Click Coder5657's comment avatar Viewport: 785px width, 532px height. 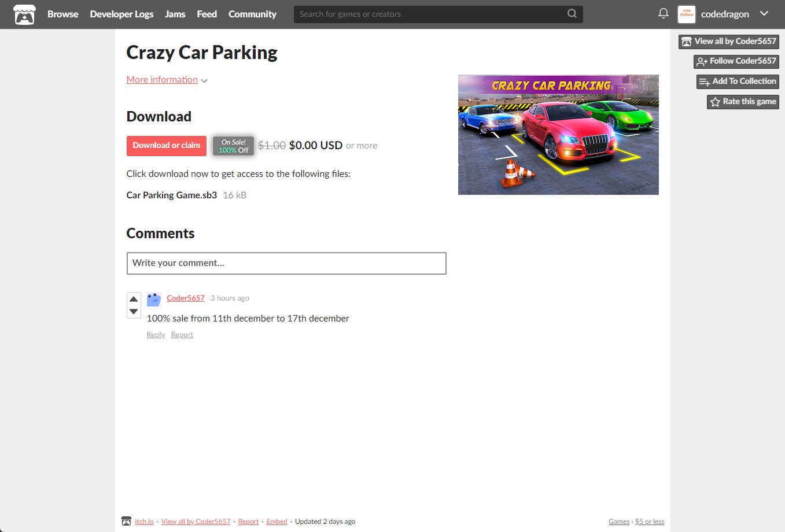pos(154,300)
